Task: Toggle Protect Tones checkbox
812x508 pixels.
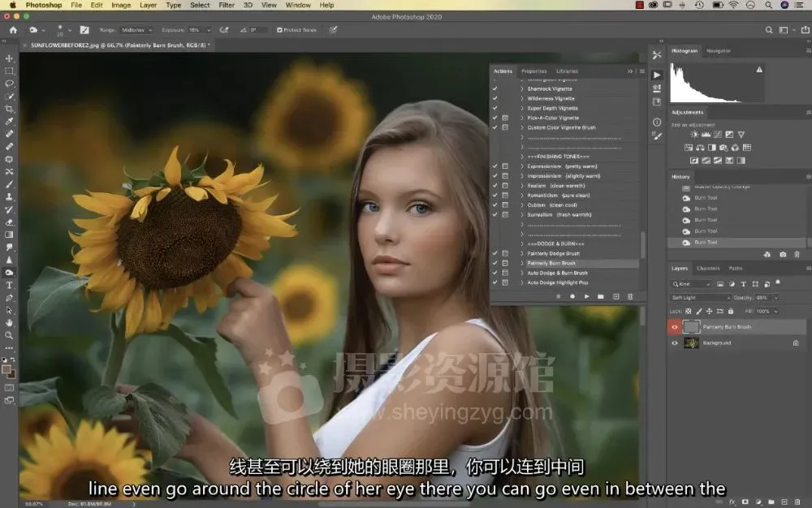Action: pos(279,30)
